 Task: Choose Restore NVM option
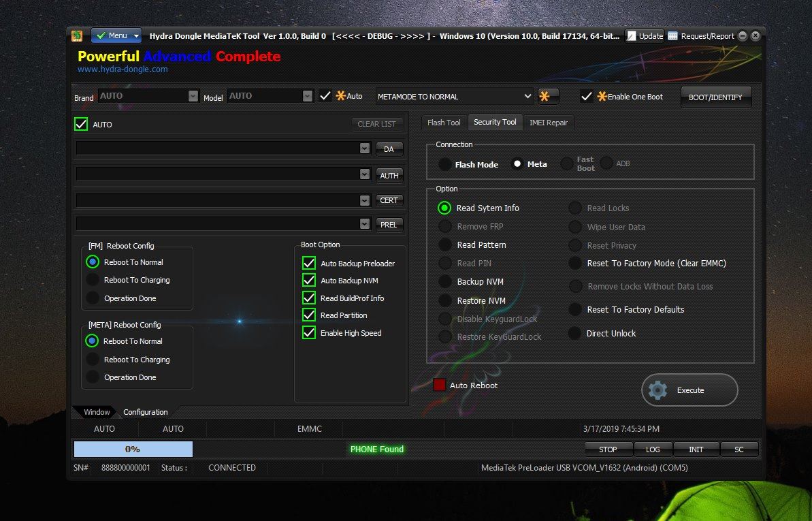(445, 300)
